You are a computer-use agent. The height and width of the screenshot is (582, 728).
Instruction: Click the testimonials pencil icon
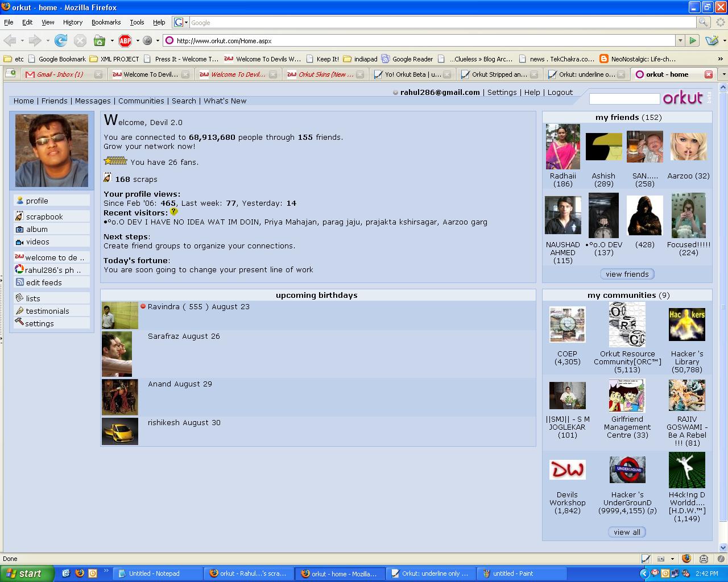point(19,310)
